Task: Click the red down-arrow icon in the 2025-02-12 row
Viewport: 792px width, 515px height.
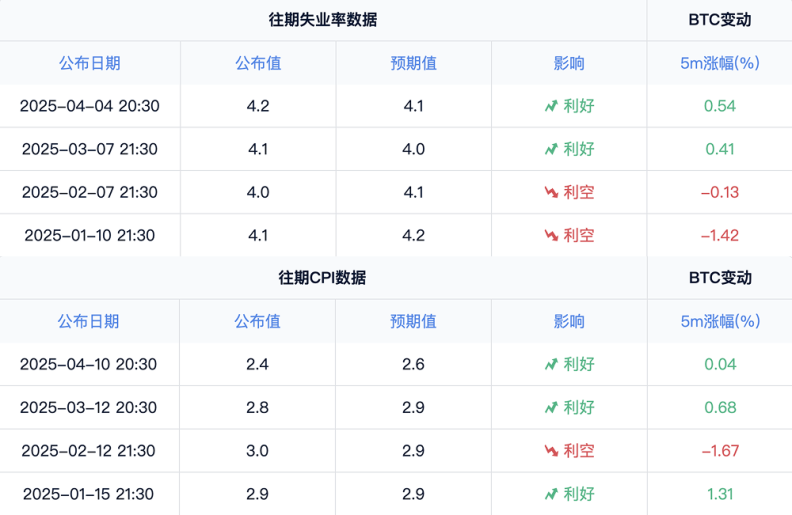Action: [x=550, y=450]
